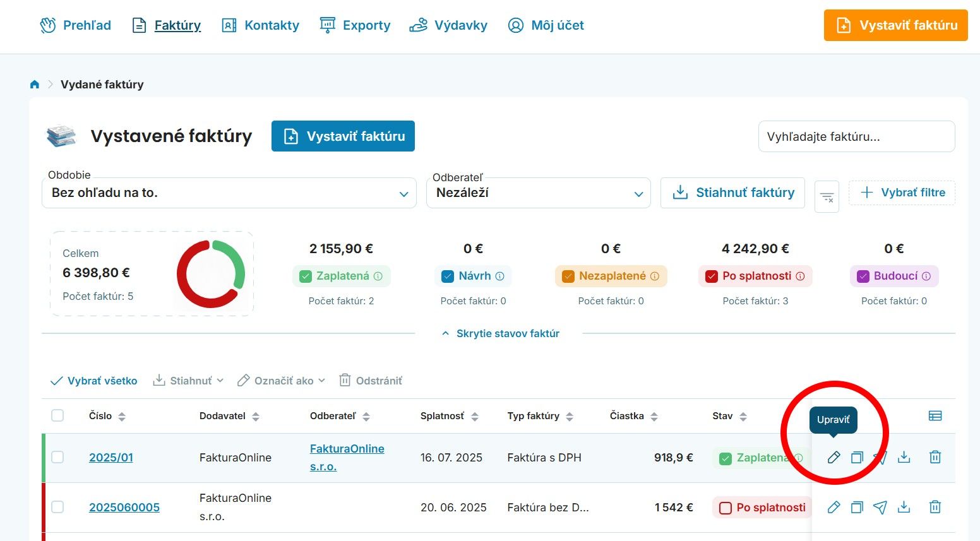Toggle the select-all checkbox in table header
Image resolution: width=980 pixels, height=541 pixels.
[x=57, y=415]
